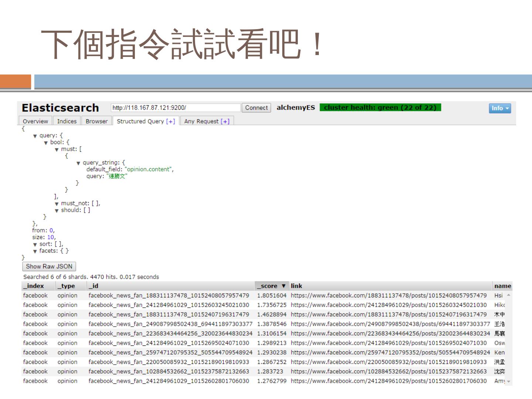Add a new Any Request tab via plus

pyautogui.click(x=225, y=121)
